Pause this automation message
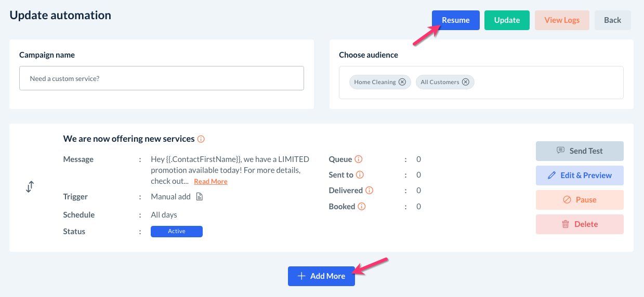 (x=580, y=200)
